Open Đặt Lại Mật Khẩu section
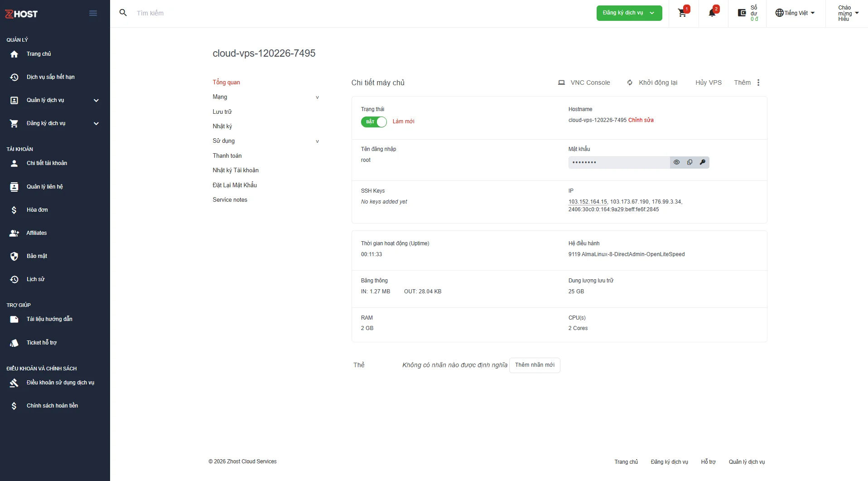Screen dimensions: 868x481 235,185
